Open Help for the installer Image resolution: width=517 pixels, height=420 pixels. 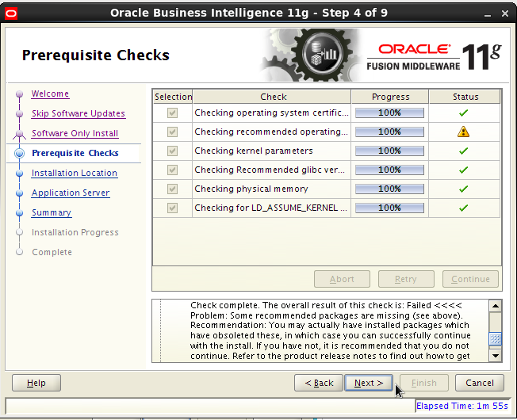click(x=36, y=383)
